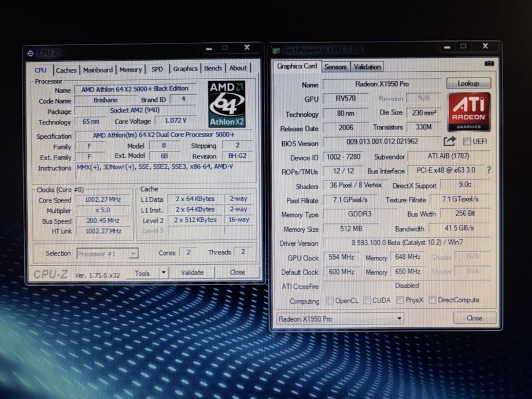Click the Memory Type value GDDR3
This screenshot has width=532, height=399.
360,214
